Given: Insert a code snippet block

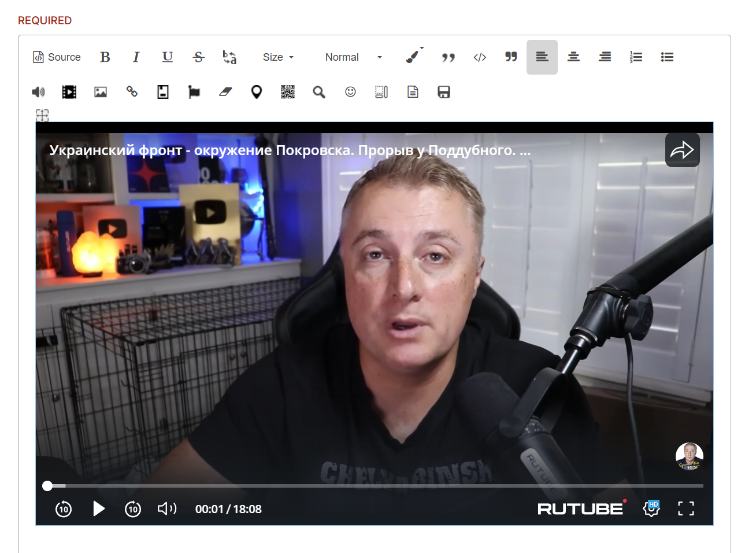Looking at the screenshot, I should click(x=480, y=57).
